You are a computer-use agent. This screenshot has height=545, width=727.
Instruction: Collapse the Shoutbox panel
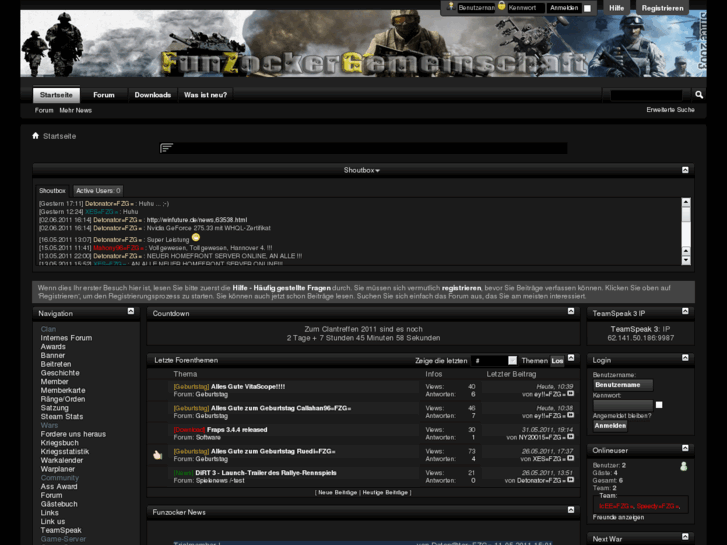[685, 170]
